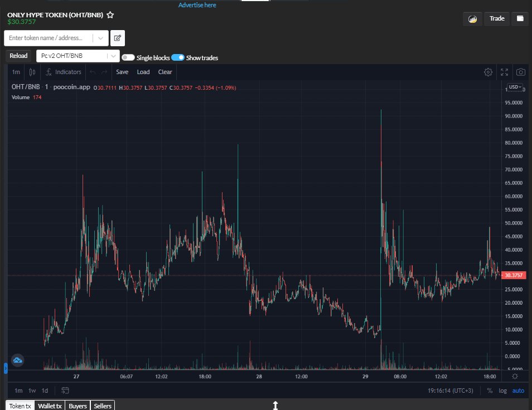The height and width of the screenshot is (410, 532).
Task: Open the Pc v2 OHT/BNB pair dropdown
Action: tap(76, 56)
